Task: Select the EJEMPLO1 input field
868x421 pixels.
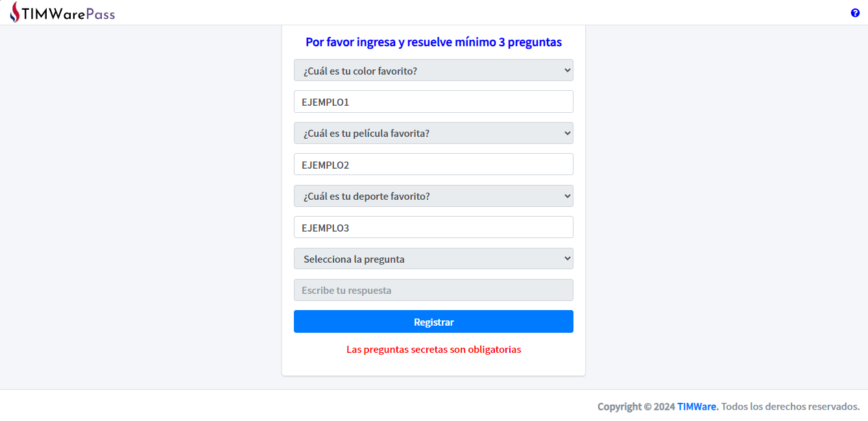Action: pos(433,101)
